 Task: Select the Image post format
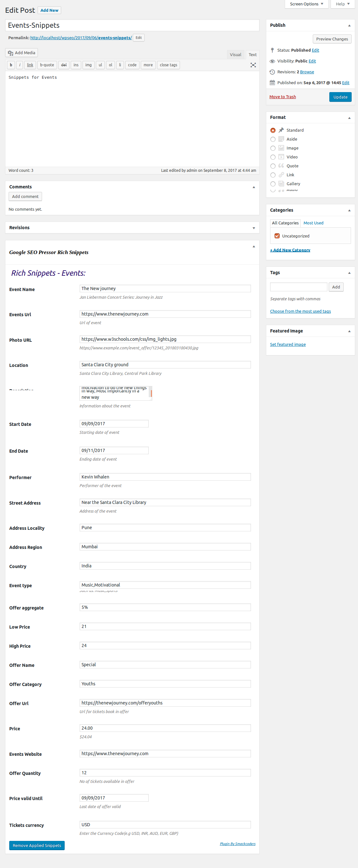tap(273, 148)
